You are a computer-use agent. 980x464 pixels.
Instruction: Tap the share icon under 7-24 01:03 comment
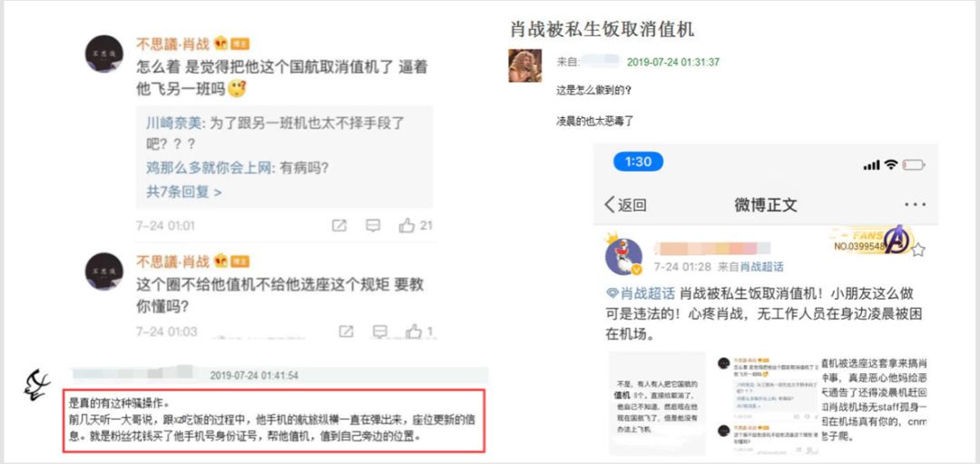(346, 331)
